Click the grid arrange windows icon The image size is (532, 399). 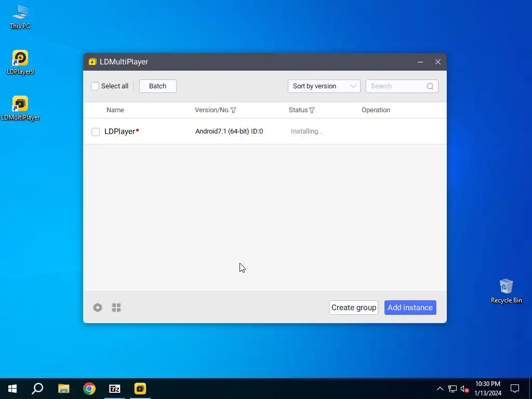(116, 308)
